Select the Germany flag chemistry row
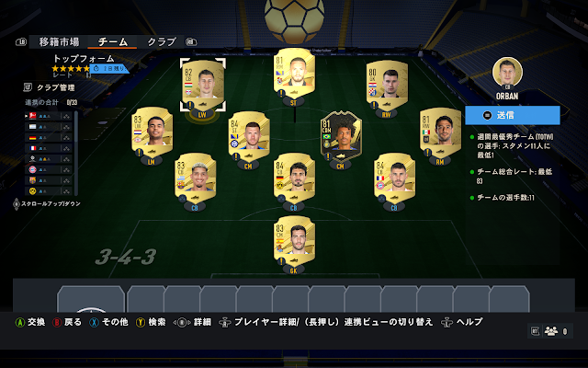Viewport: 588px width, 368px height. click(x=48, y=137)
